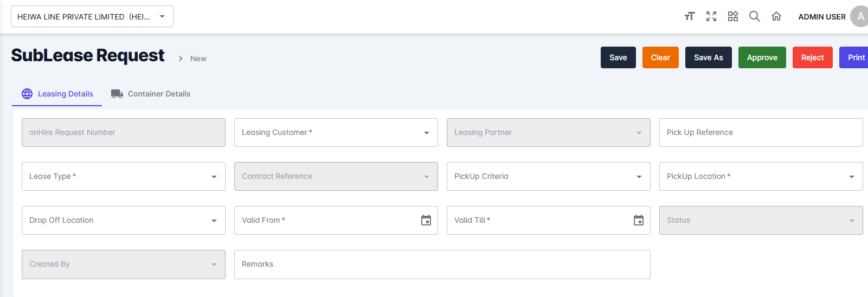
Task: Open the admin user avatar
Action: [x=859, y=16]
